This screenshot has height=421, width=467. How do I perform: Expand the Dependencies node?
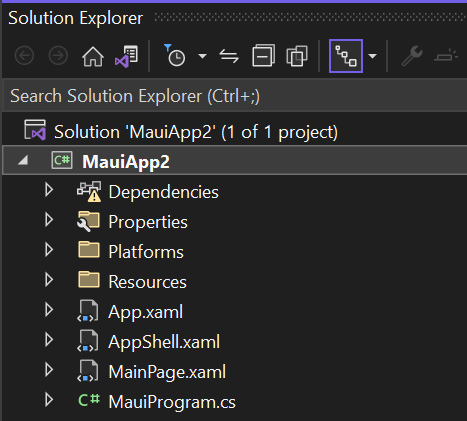49,190
